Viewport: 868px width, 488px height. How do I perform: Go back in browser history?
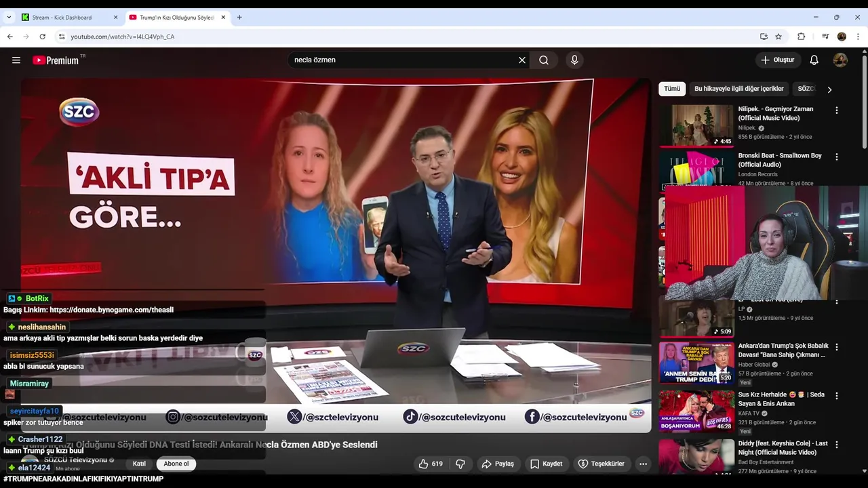[x=9, y=37]
